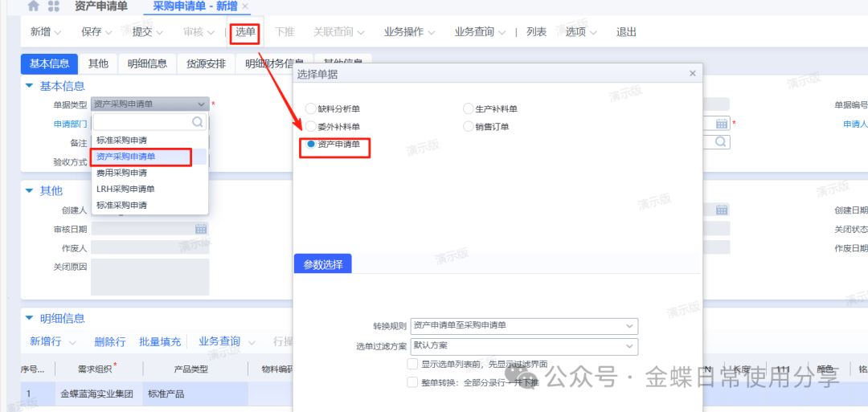The width and height of the screenshot is (868, 412).
Task: Close the 选择单据 dialog with X
Action: pyautogui.click(x=693, y=74)
